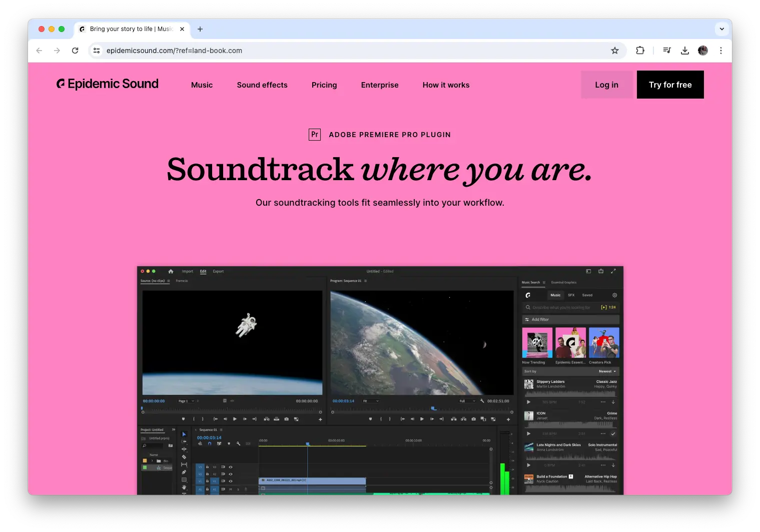760x532 pixels.
Task: Switch to Premiere Export tab
Action: coord(218,271)
